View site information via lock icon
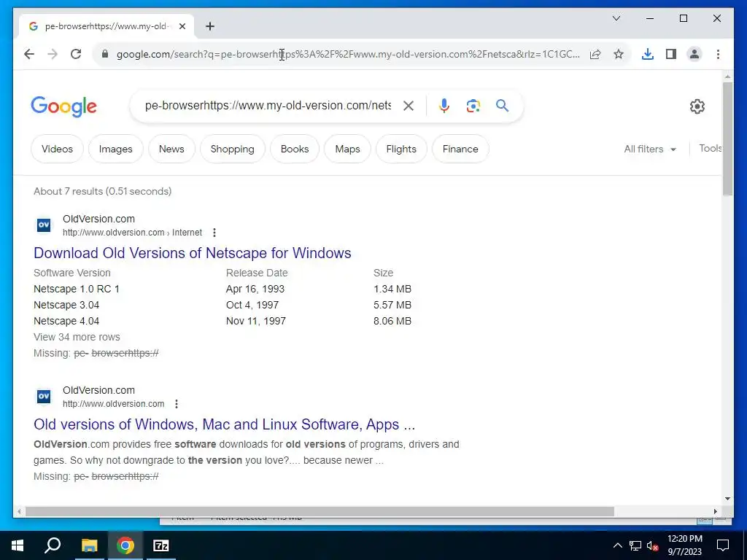 (105, 54)
